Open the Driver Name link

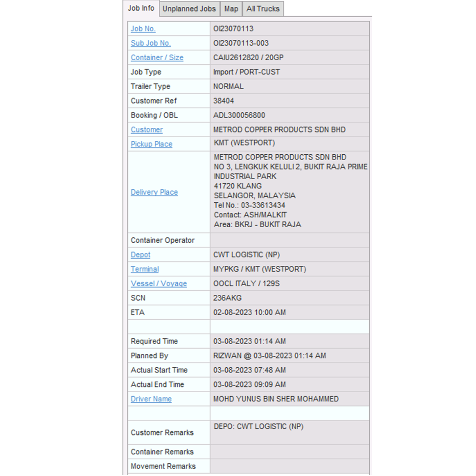click(x=151, y=399)
